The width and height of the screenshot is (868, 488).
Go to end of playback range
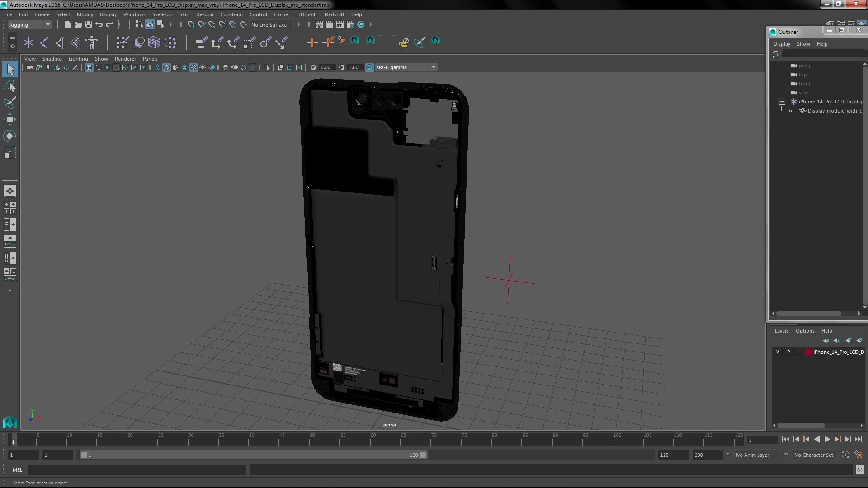858,439
